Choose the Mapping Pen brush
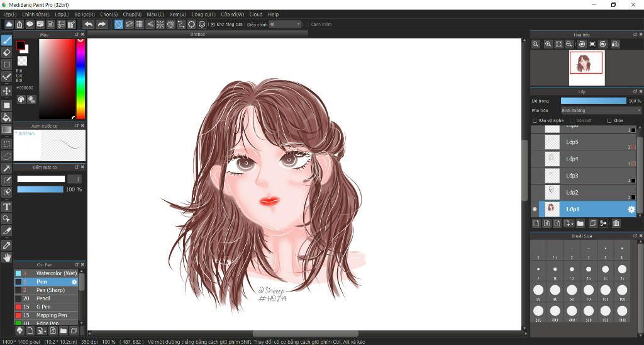Image resolution: width=644 pixels, height=345 pixels. 47,315
